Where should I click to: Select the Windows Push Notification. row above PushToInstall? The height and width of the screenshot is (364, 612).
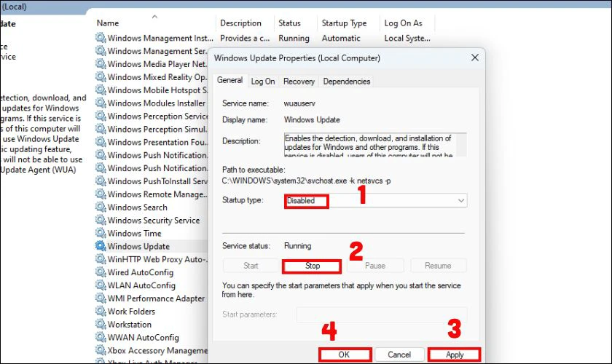click(152, 168)
